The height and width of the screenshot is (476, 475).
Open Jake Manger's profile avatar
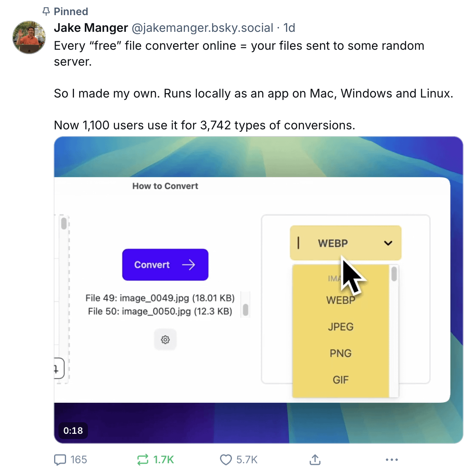29,37
